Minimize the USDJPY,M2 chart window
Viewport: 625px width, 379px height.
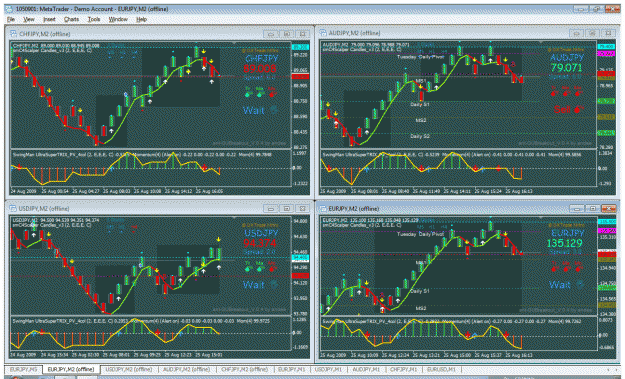point(271,208)
